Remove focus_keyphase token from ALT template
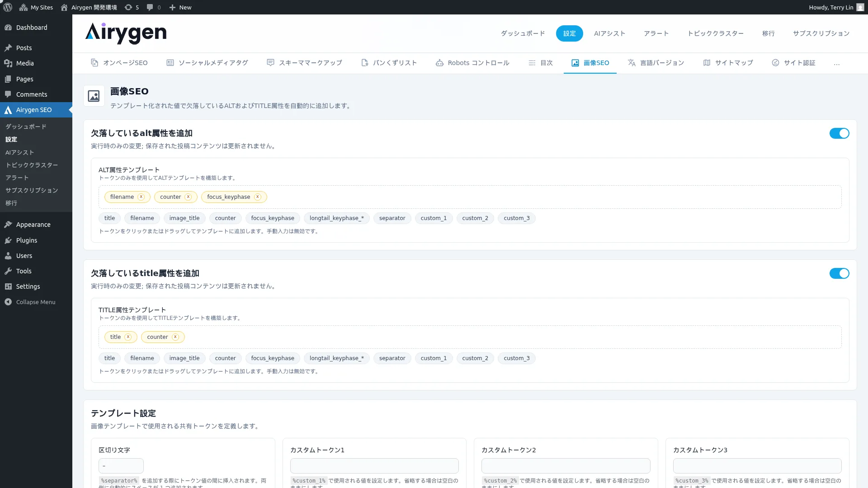This screenshot has width=868, height=488. click(x=258, y=197)
